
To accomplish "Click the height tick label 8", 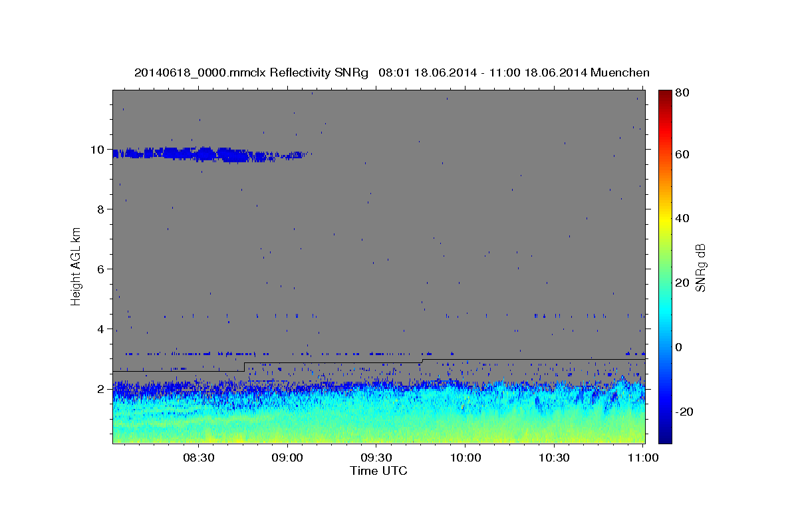I will [x=100, y=209].
